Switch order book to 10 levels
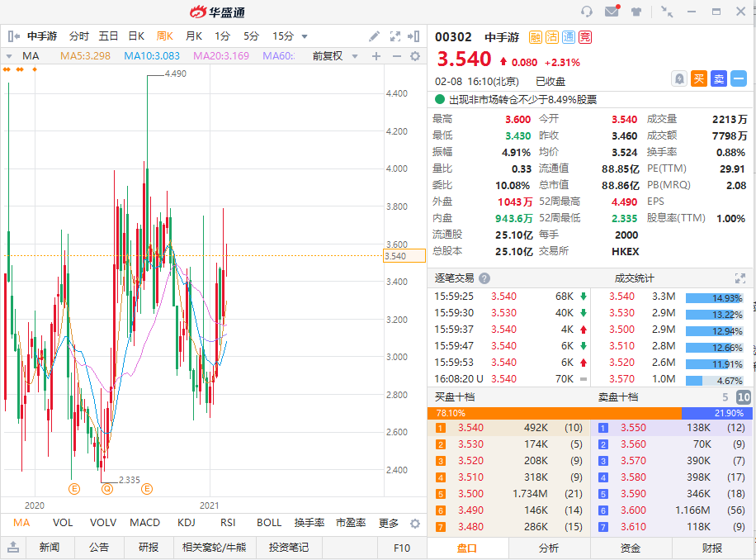The width and height of the screenshot is (756, 560). click(744, 397)
